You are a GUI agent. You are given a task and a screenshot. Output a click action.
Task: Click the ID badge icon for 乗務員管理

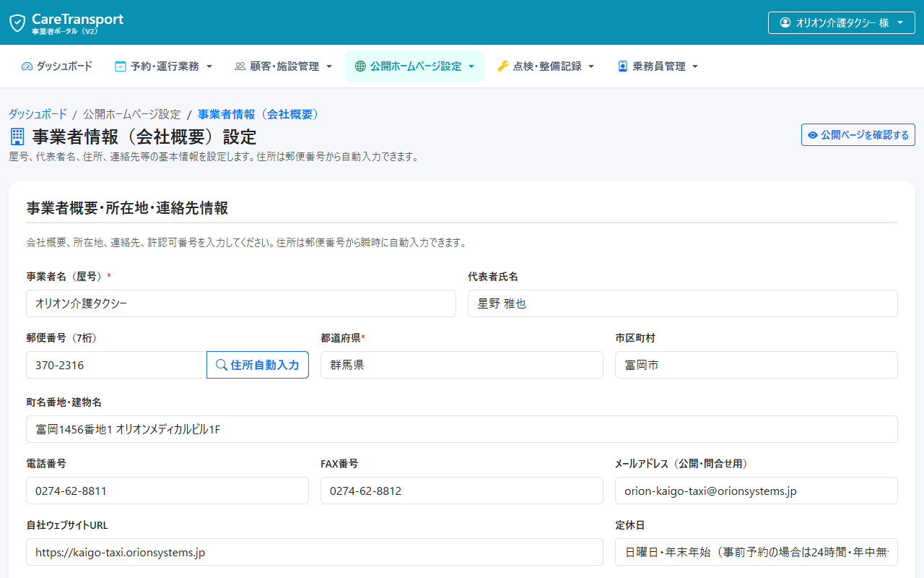[623, 66]
